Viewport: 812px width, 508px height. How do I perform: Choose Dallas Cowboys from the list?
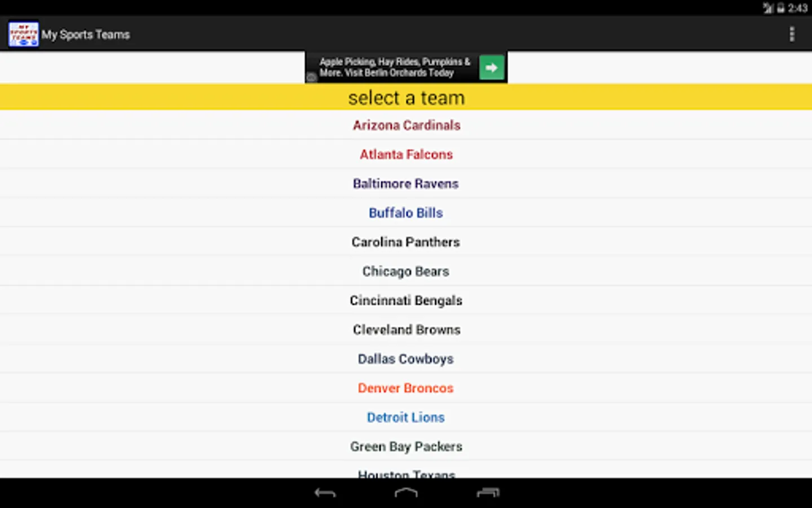pyautogui.click(x=406, y=359)
